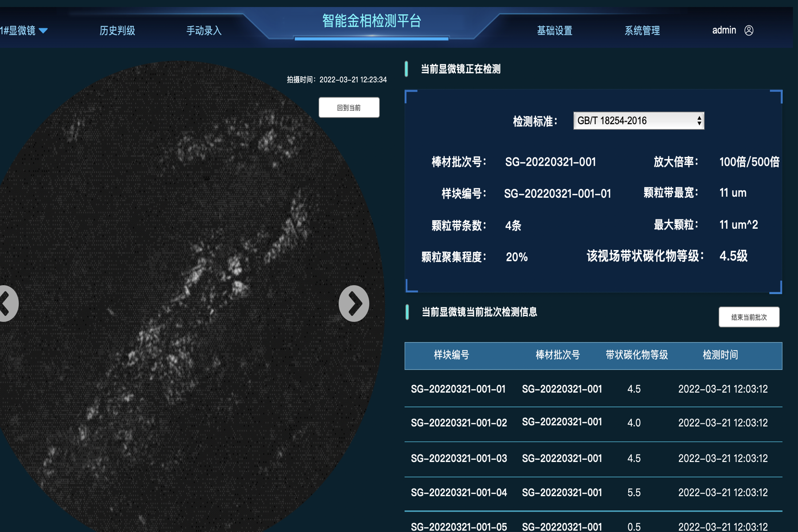798x532 pixels.
Task: Click the stepper arrows on standard selector
Action: click(699, 121)
